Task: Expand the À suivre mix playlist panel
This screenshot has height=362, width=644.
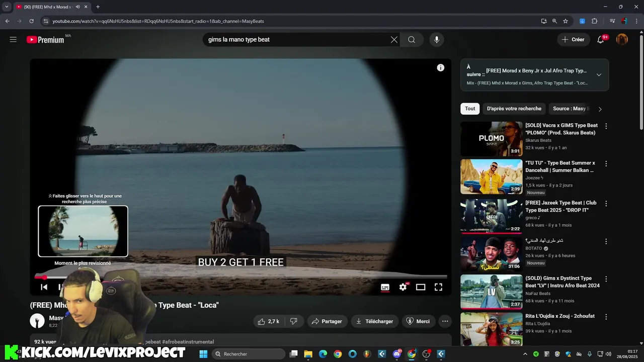Action: (x=599, y=75)
